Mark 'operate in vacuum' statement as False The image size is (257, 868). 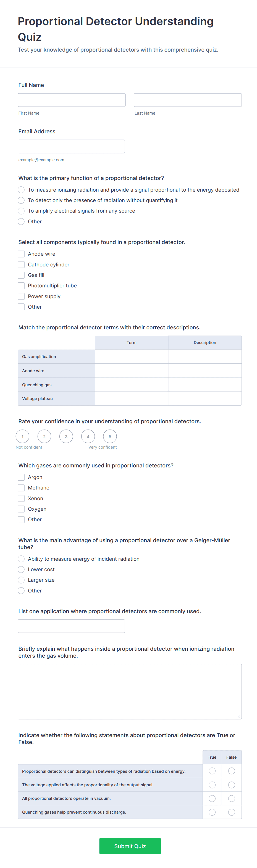point(231,798)
